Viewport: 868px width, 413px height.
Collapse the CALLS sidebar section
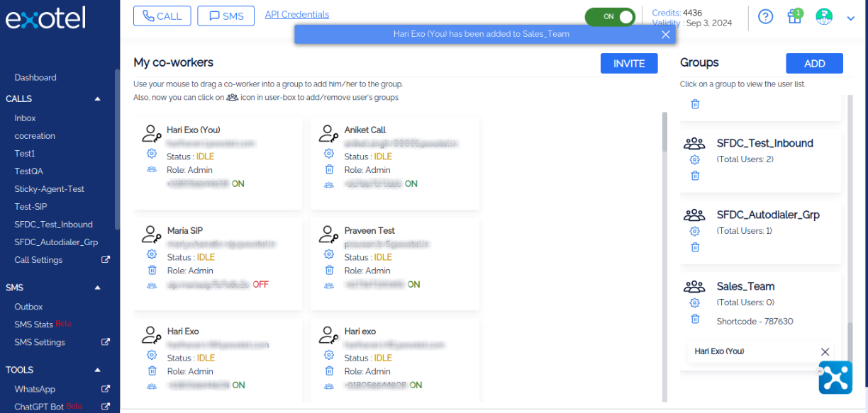coord(98,99)
